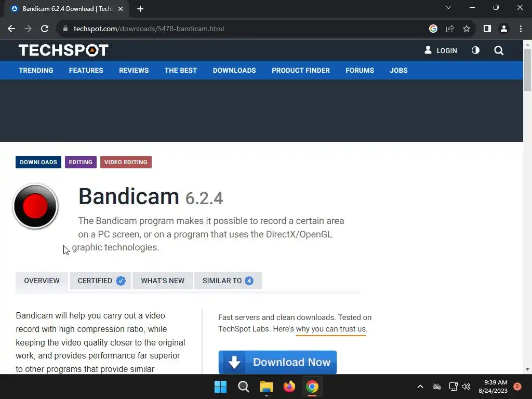Click the Chrome taskbar icon
This screenshot has width=532, height=399.
click(x=312, y=387)
